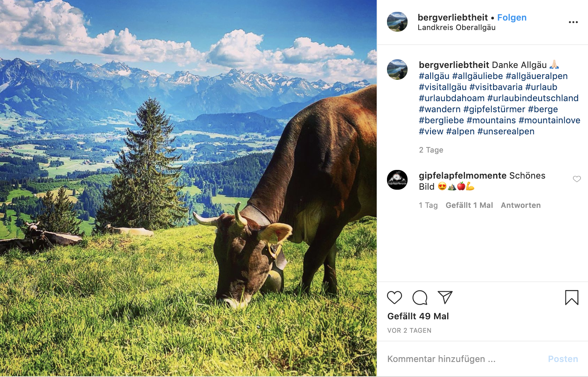Click bergverliebtheit avatar beside the caption
This screenshot has height=377, width=588.
397,70
